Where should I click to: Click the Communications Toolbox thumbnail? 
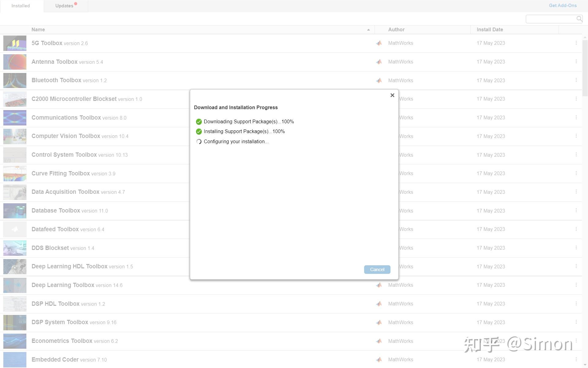click(15, 118)
